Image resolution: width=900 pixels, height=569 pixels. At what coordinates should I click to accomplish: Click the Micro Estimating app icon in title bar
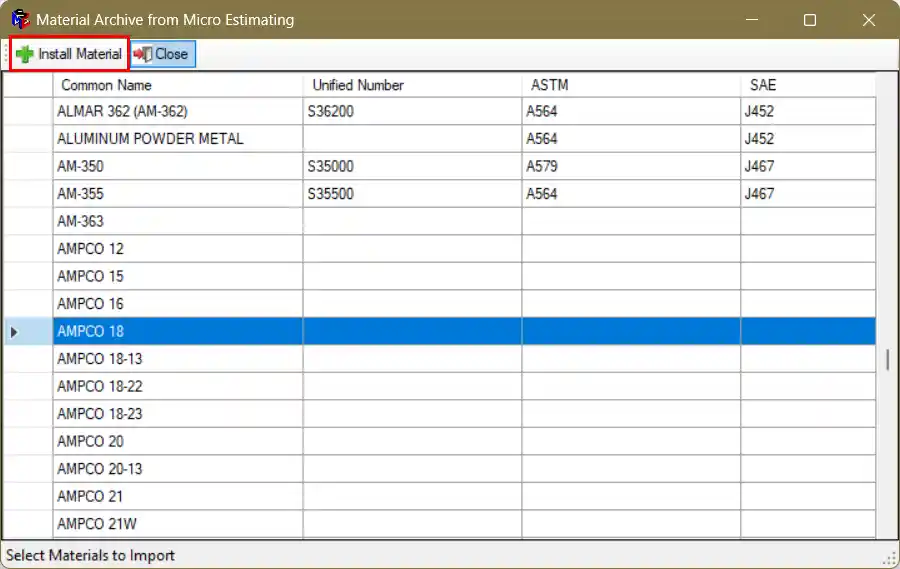tap(21, 20)
